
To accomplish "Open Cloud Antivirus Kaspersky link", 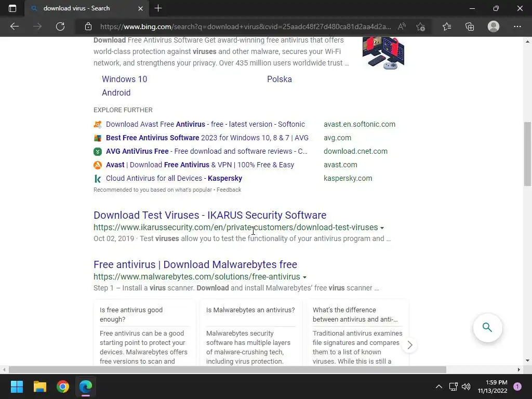I will (174, 178).
